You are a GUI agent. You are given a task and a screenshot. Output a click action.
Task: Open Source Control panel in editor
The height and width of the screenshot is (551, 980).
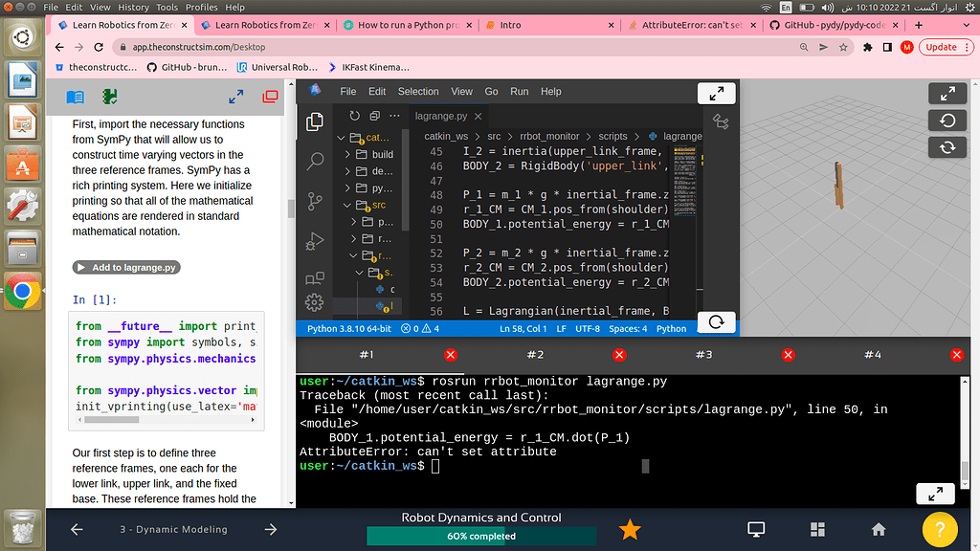click(314, 201)
